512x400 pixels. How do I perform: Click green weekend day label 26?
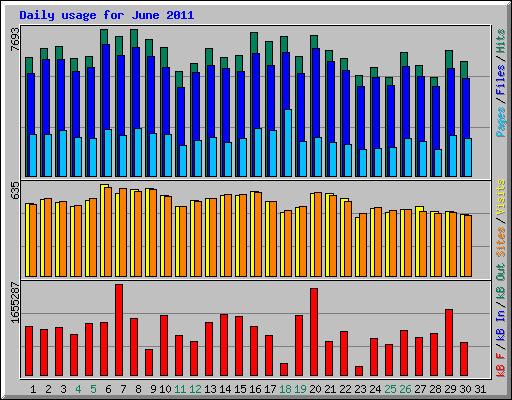405,389
